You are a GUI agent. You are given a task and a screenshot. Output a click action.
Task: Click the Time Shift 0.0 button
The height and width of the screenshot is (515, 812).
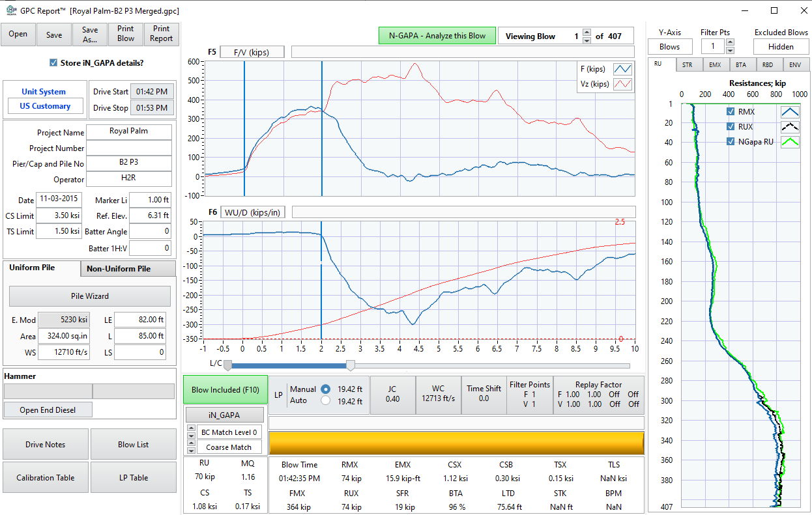tap(484, 395)
